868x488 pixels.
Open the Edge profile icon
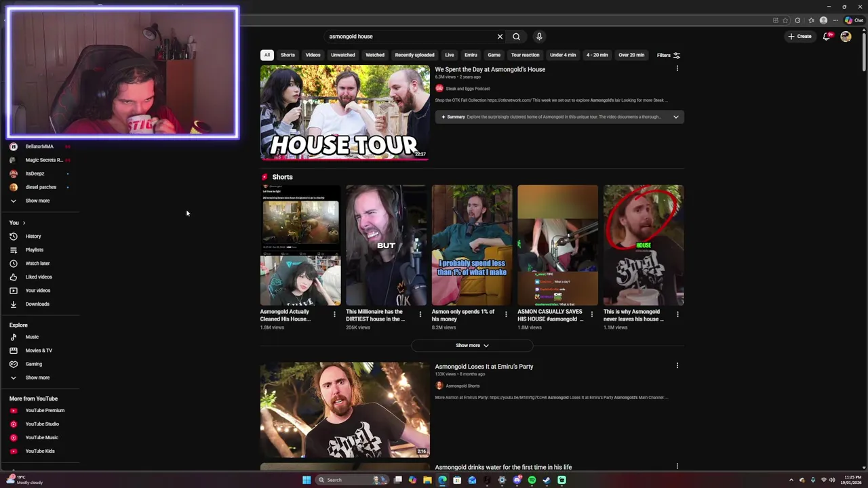click(823, 20)
